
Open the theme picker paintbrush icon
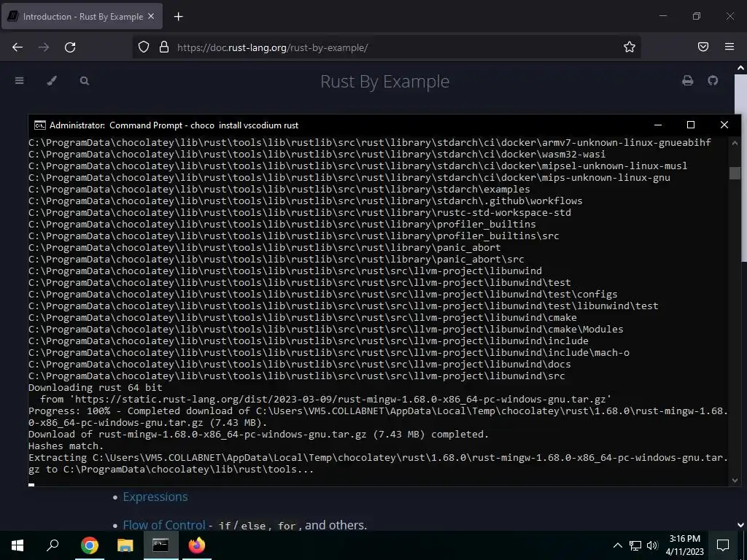coord(52,81)
